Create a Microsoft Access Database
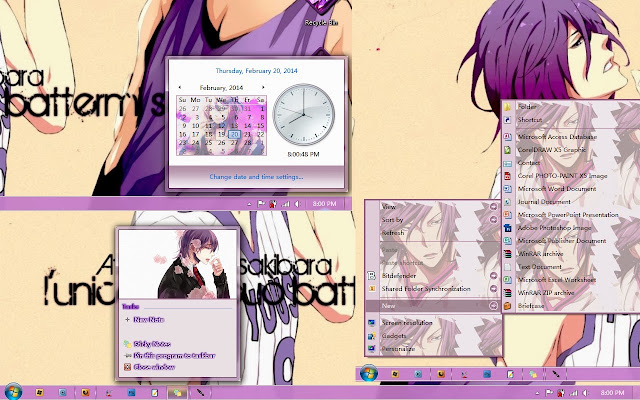This screenshot has width=640, height=400. point(571,137)
